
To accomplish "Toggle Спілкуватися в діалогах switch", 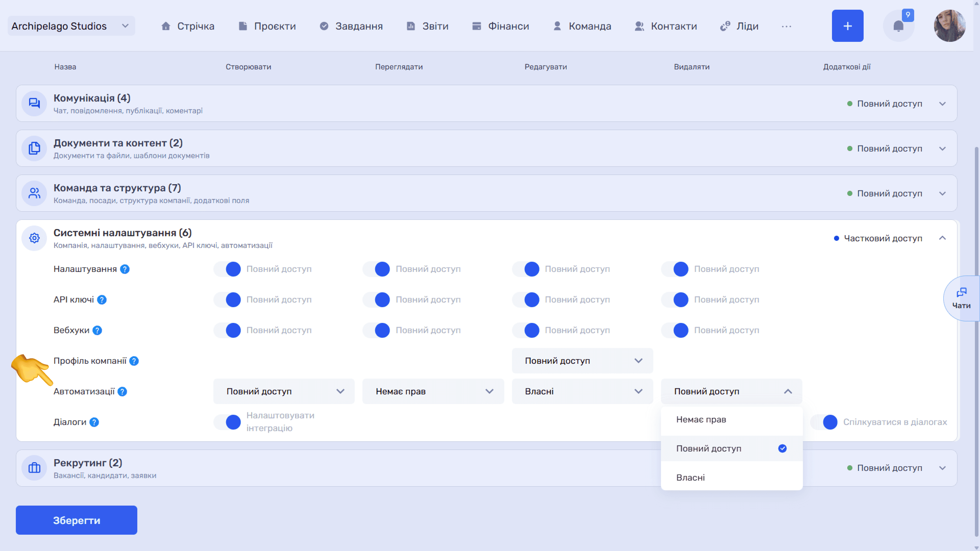I will (x=824, y=422).
